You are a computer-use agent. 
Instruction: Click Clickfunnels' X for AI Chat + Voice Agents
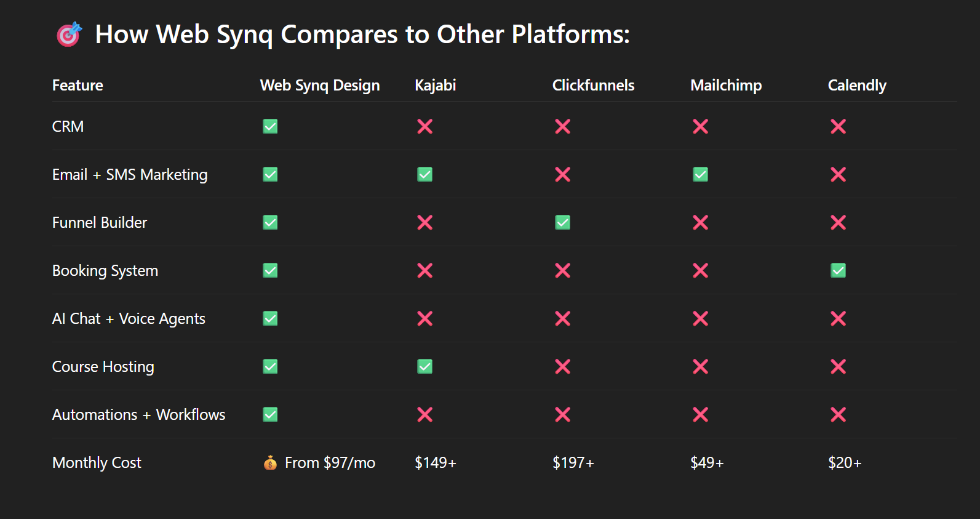point(563,318)
